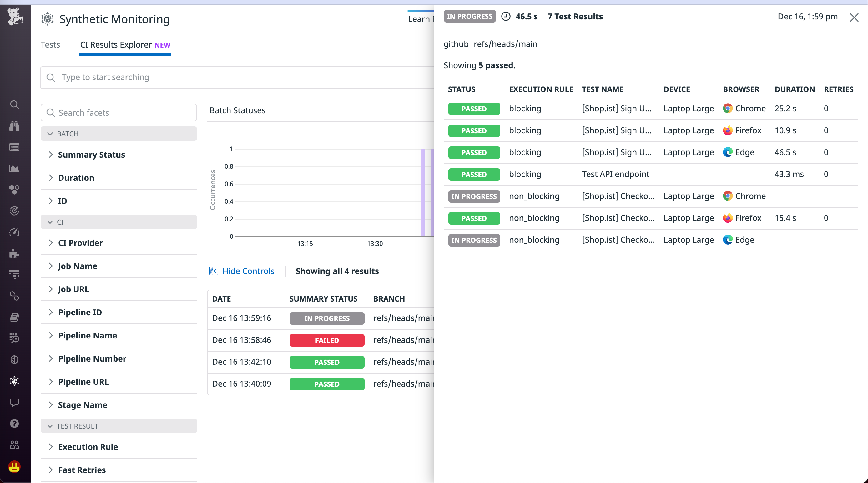The height and width of the screenshot is (483, 868).
Task: Switch to the Tests tab
Action: point(50,44)
